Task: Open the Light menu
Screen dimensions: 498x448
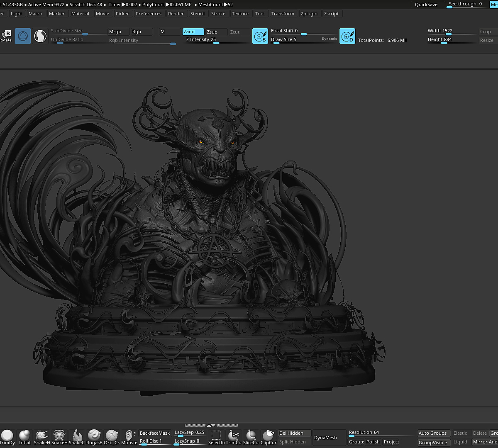Action: tap(17, 14)
